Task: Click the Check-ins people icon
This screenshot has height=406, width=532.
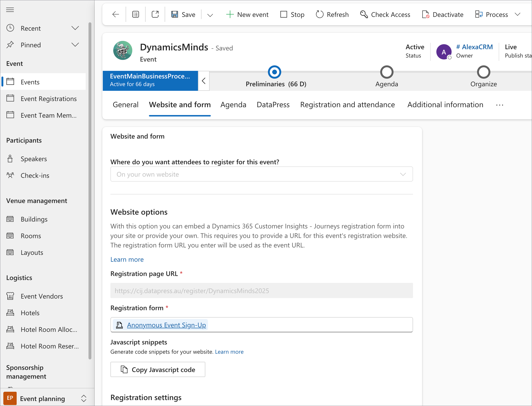Action: point(10,175)
